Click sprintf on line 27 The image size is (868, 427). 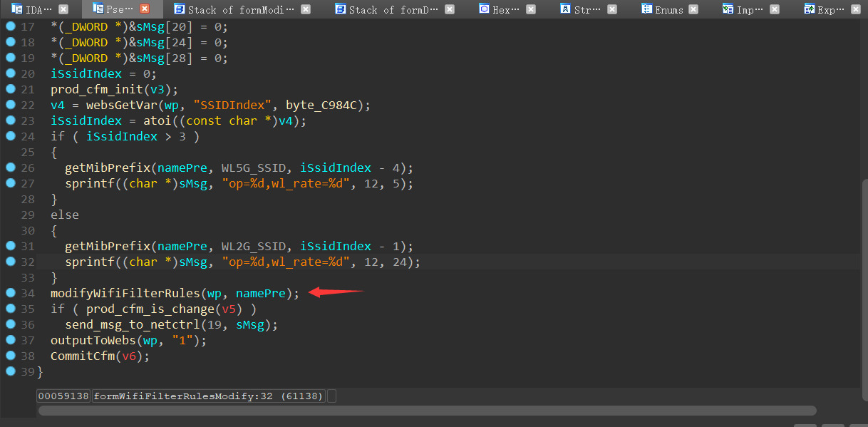click(90, 183)
